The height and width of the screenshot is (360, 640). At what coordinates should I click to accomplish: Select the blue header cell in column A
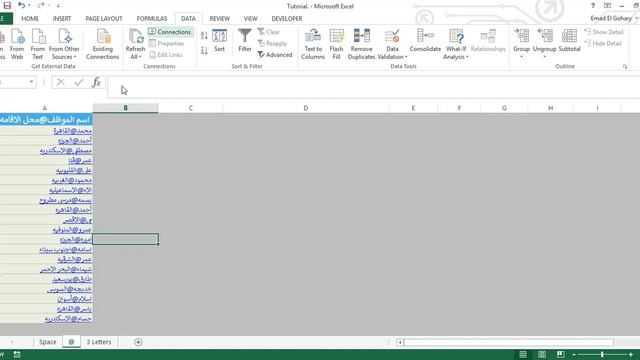[46, 120]
